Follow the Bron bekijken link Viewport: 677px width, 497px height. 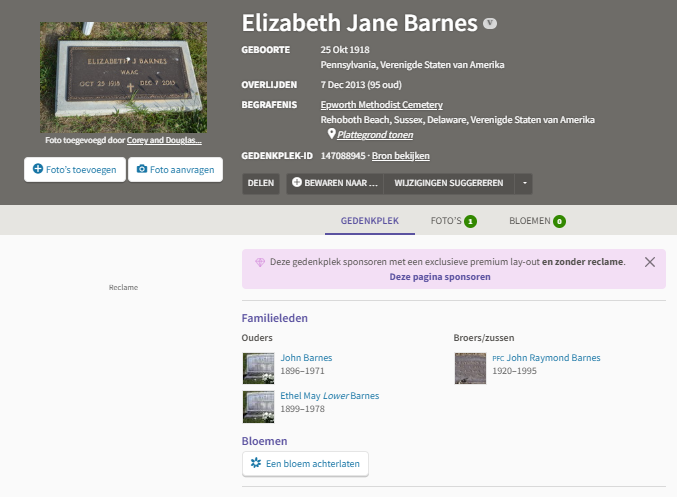[400, 156]
